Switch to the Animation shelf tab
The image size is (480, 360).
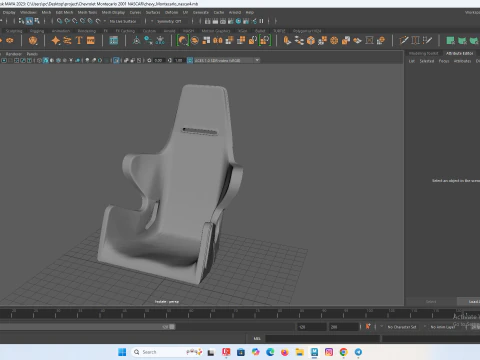(61, 31)
